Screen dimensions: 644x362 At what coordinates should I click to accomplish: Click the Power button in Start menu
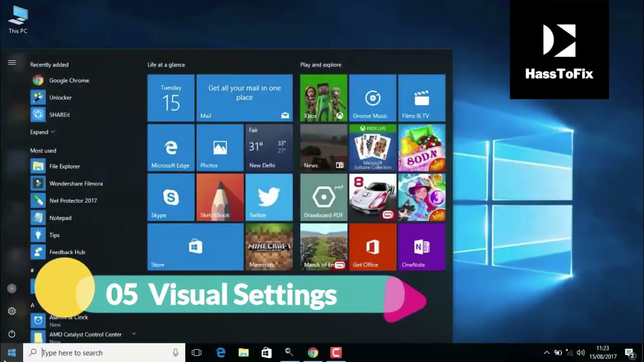(x=12, y=334)
